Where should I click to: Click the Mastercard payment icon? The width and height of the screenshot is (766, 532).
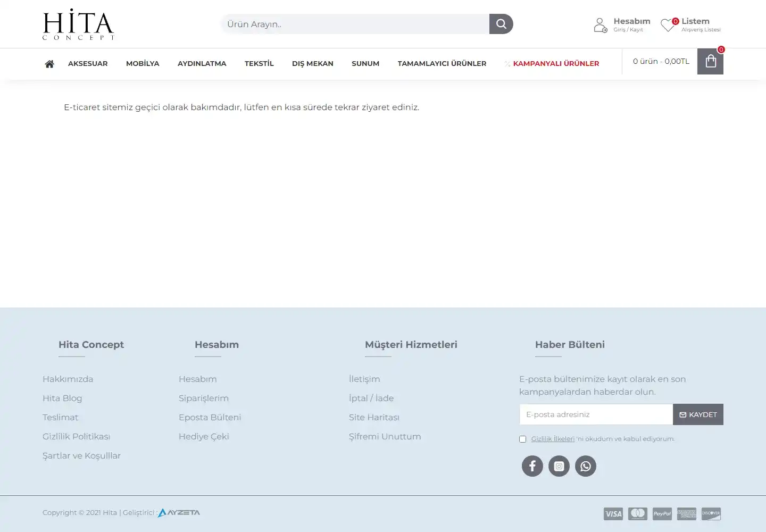(638, 513)
